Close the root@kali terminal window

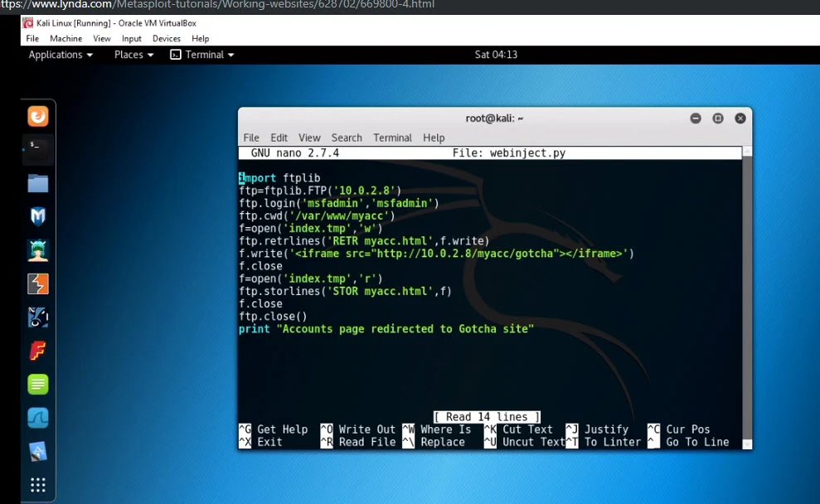tap(740, 119)
